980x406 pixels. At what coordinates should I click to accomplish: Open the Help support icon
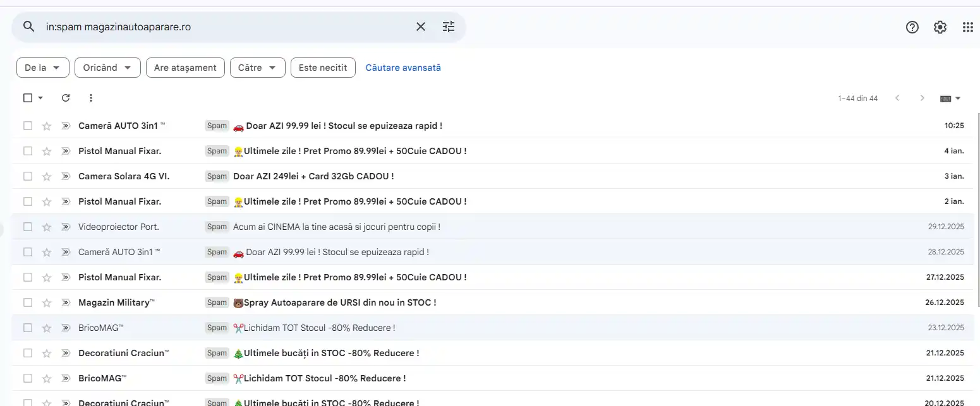[912, 27]
